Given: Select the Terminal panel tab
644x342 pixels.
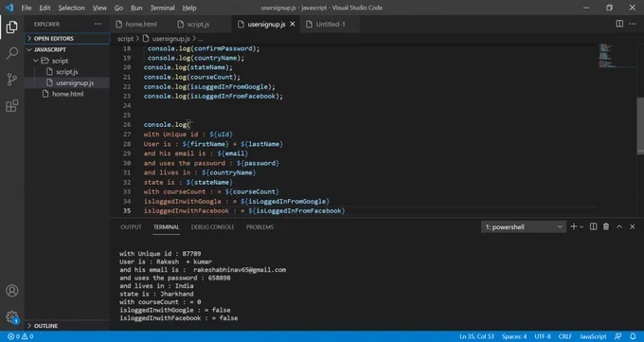Looking at the screenshot, I should pos(167,227).
